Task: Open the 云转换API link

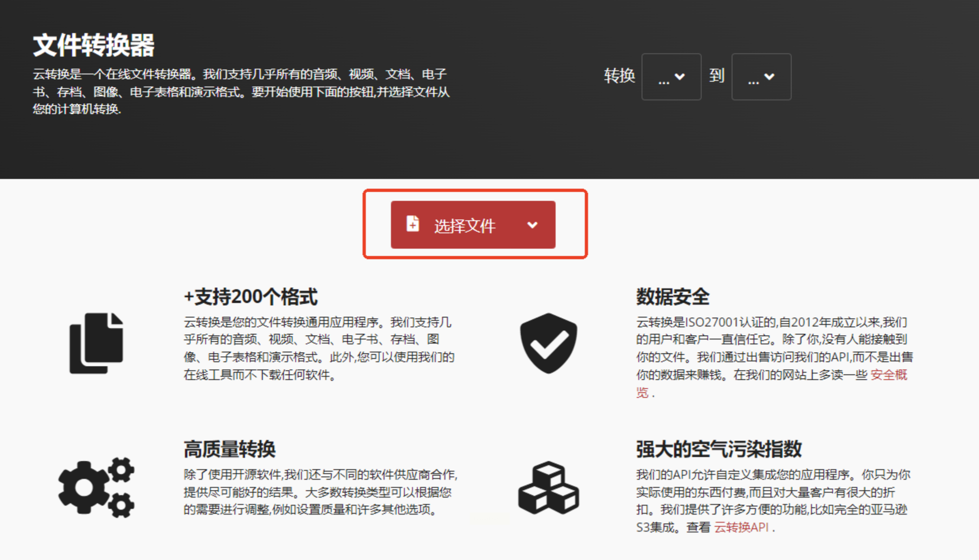Action: (741, 527)
